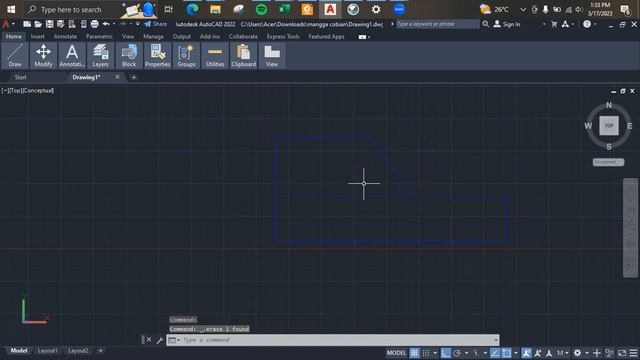The width and height of the screenshot is (640, 360).
Task: Click the Undo arrow icon
Action: tap(106, 24)
